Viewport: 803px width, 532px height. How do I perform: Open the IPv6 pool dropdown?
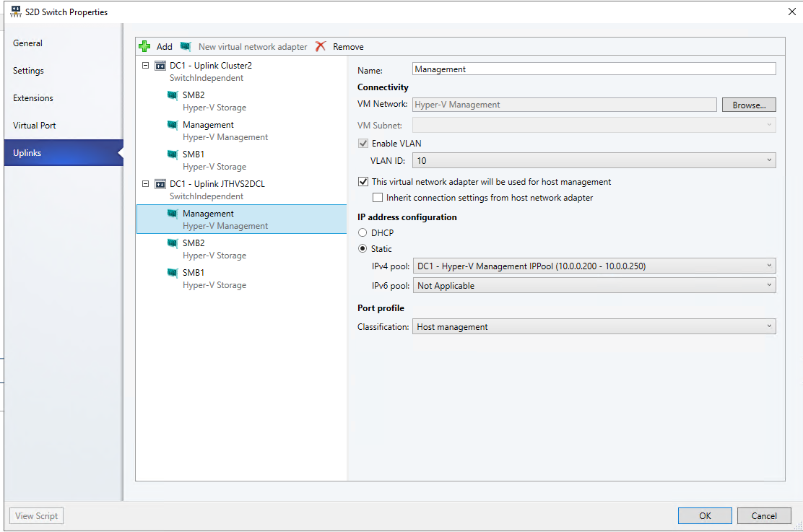(x=768, y=284)
